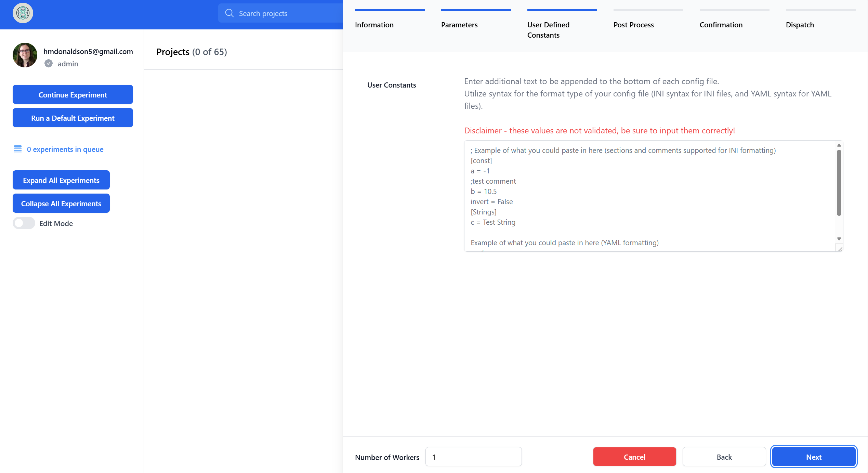Screen dimensions: 868x473
Task: Click the Edit Mode label text
Action: pyautogui.click(x=56, y=224)
